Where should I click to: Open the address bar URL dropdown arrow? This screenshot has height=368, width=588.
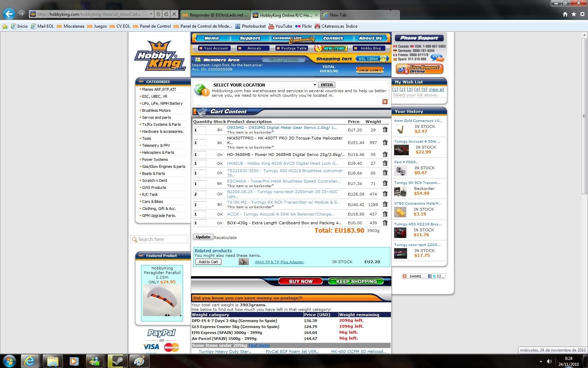tap(151, 14)
